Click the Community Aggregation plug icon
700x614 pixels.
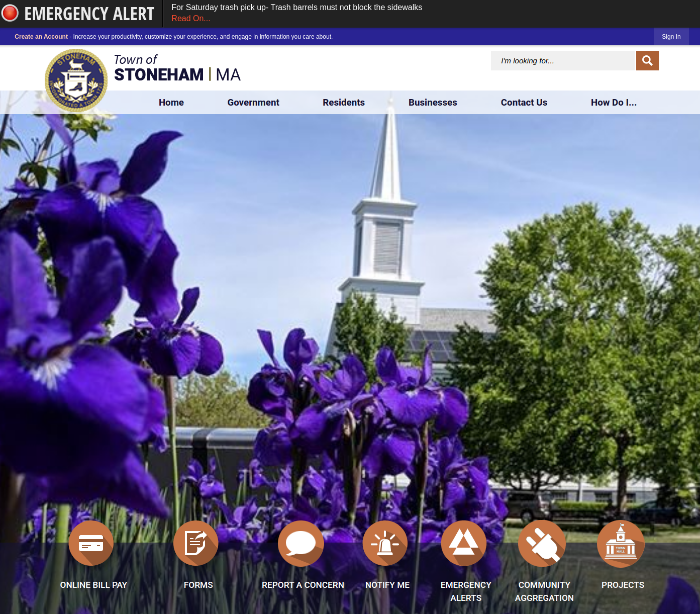[542, 543]
